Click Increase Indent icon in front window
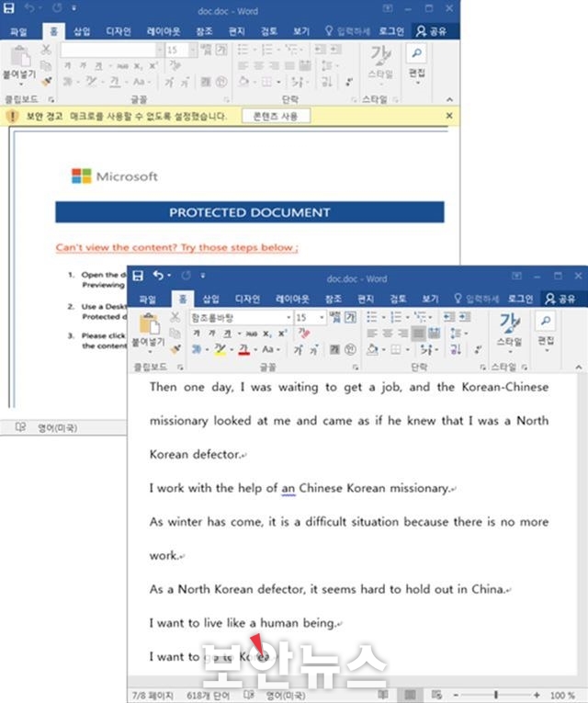588x703 pixels. point(464,317)
